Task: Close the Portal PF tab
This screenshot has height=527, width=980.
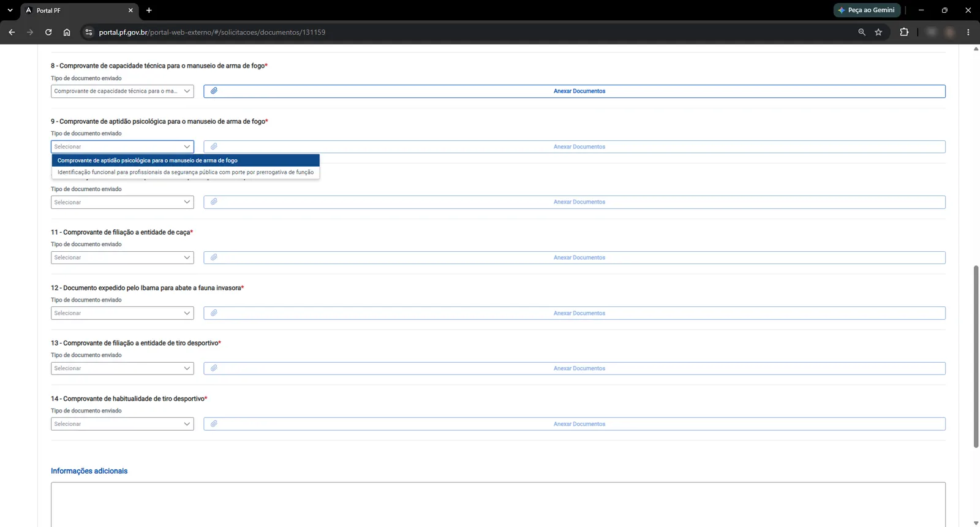Action: (x=130, y=10)
